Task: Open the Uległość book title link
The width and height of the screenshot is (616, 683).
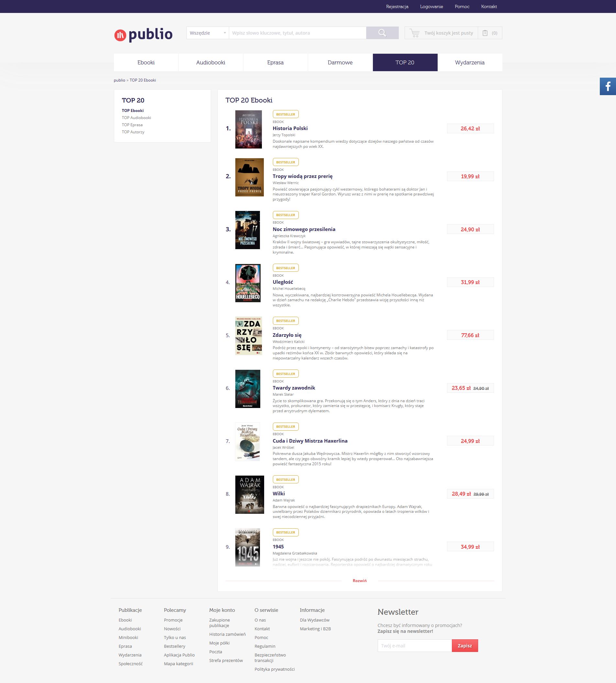Action: pos(283,282)
